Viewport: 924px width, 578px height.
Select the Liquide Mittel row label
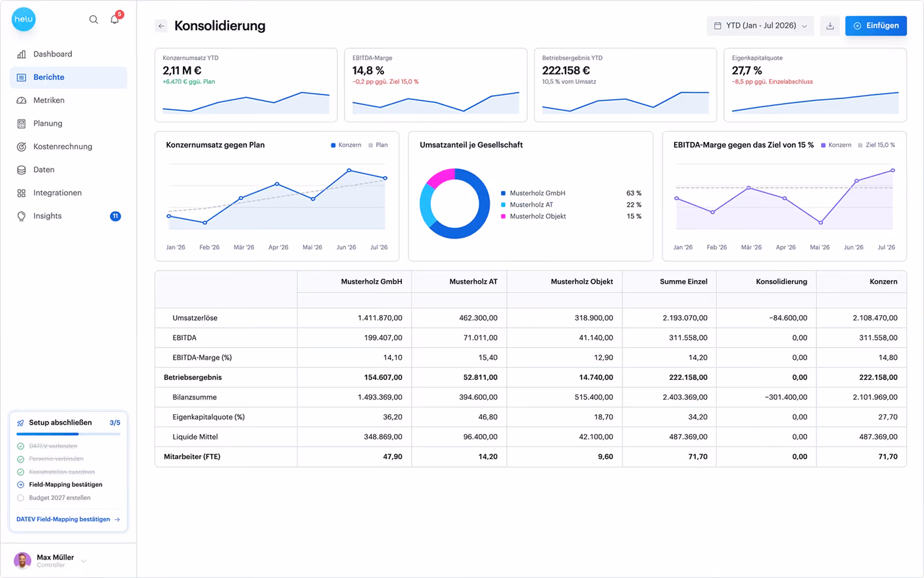(x=195, y=437)
